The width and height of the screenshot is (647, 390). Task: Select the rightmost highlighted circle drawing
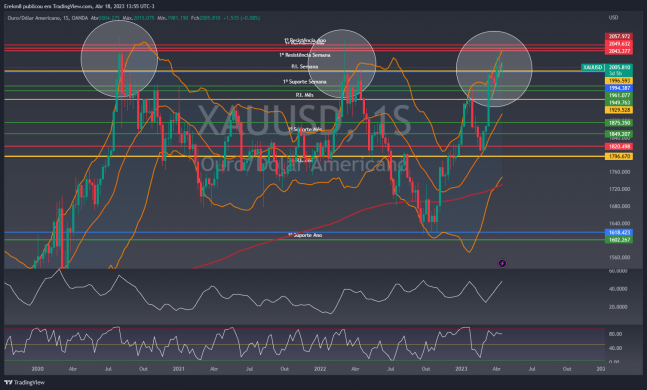click(x=494, y=69)
